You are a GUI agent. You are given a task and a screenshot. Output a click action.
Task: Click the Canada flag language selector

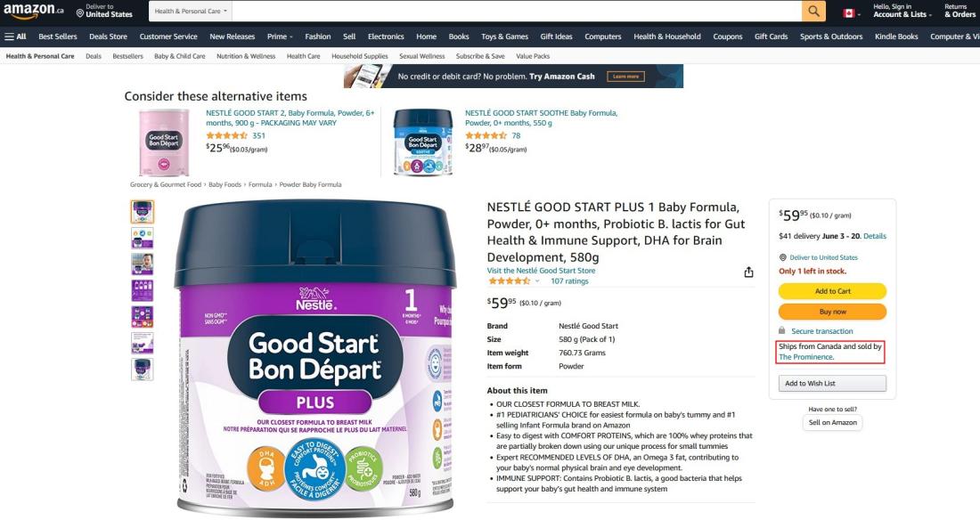(851, 13)
